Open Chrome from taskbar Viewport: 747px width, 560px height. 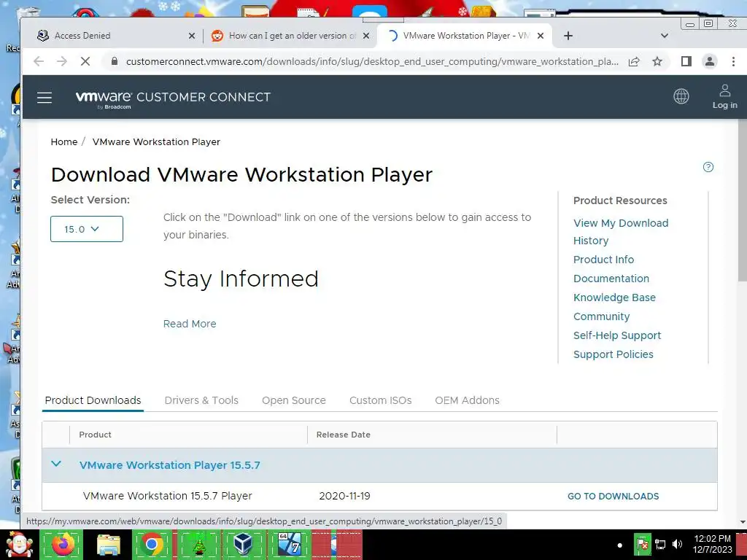click(152, 545)
